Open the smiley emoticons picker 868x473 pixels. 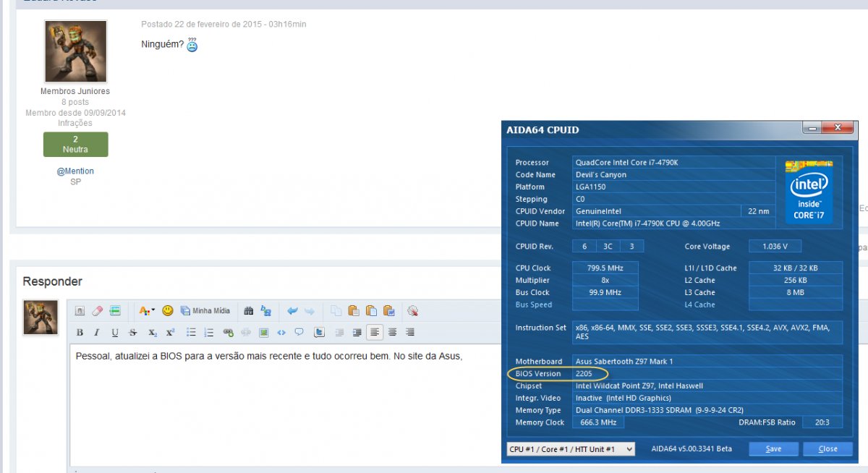167,311
